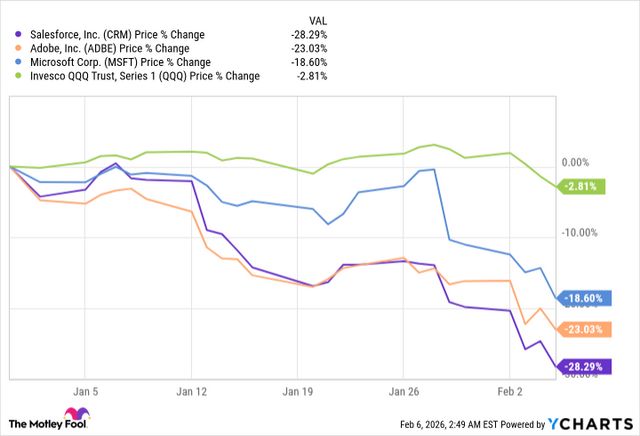Screen dimensions: 640x436
Task: Click the orange -23.03% end-of-line tag
Action: (585, 330)
